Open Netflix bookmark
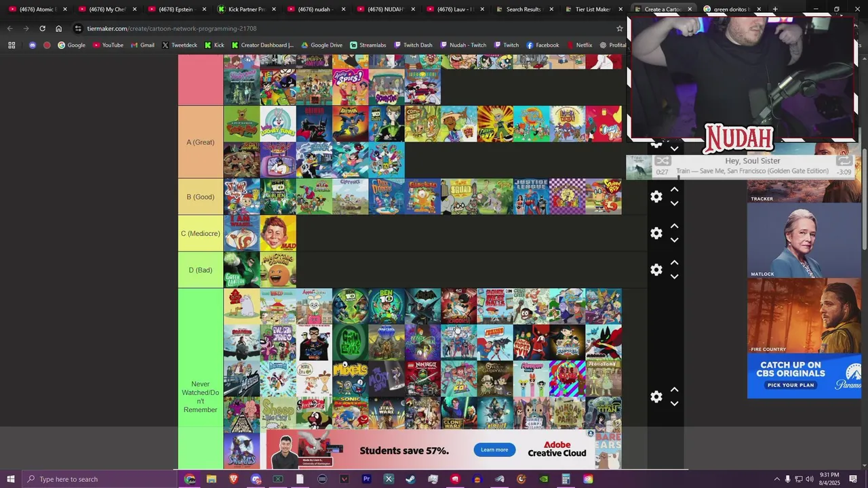Screen dimensions: 868x488 pyautogui.click(x=579, y=45)
